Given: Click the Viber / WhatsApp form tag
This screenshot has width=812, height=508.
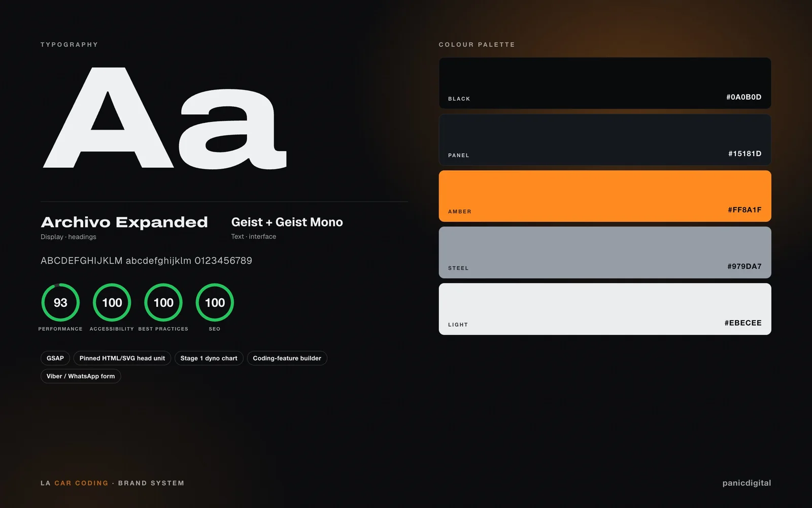Looking at the screenshot, I should click(81, 376).
